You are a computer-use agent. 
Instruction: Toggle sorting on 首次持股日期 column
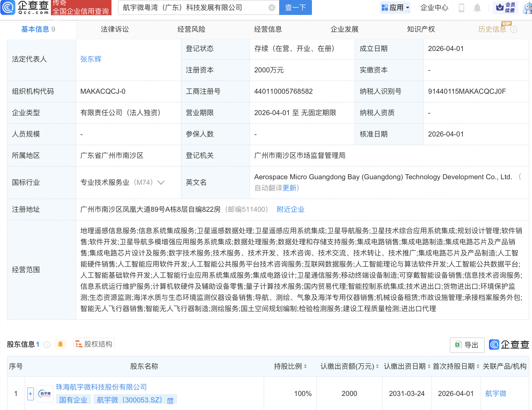pyautogui.click(x=477, y=366)
